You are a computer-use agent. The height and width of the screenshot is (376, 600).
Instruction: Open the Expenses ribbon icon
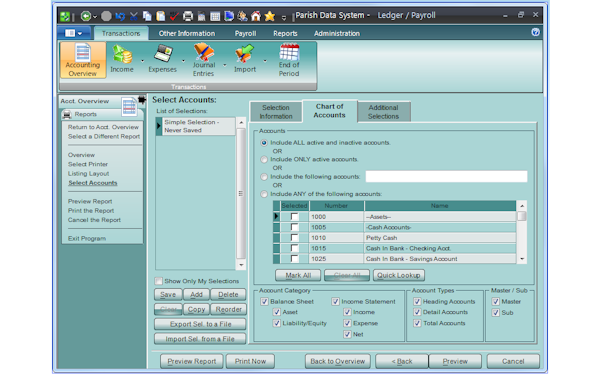163,59
